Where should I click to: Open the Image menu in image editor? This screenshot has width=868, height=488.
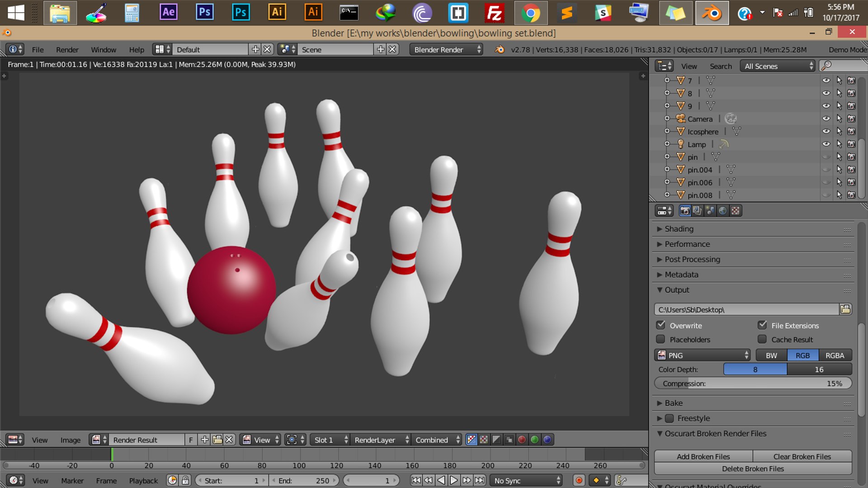click(70, 440)
